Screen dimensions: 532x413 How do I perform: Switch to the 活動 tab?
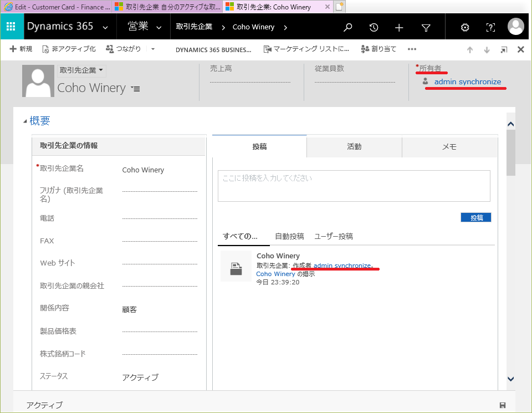point(354,147)
